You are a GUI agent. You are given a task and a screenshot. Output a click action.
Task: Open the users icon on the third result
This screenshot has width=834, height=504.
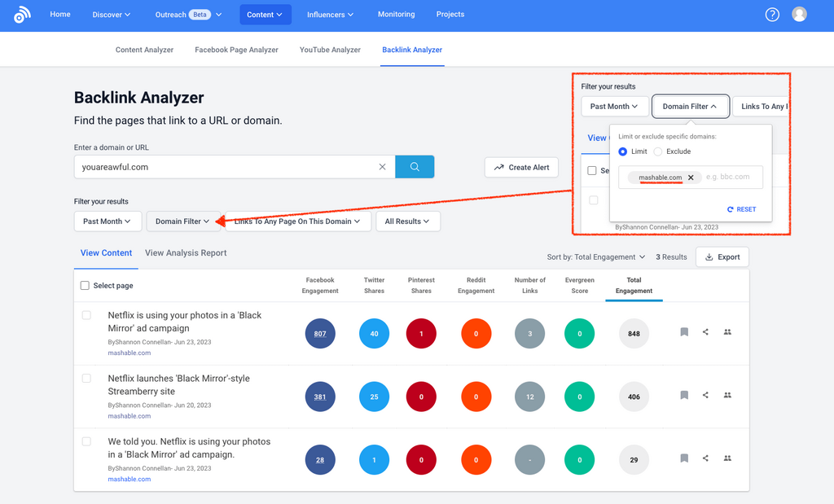(x=727, y=458)
